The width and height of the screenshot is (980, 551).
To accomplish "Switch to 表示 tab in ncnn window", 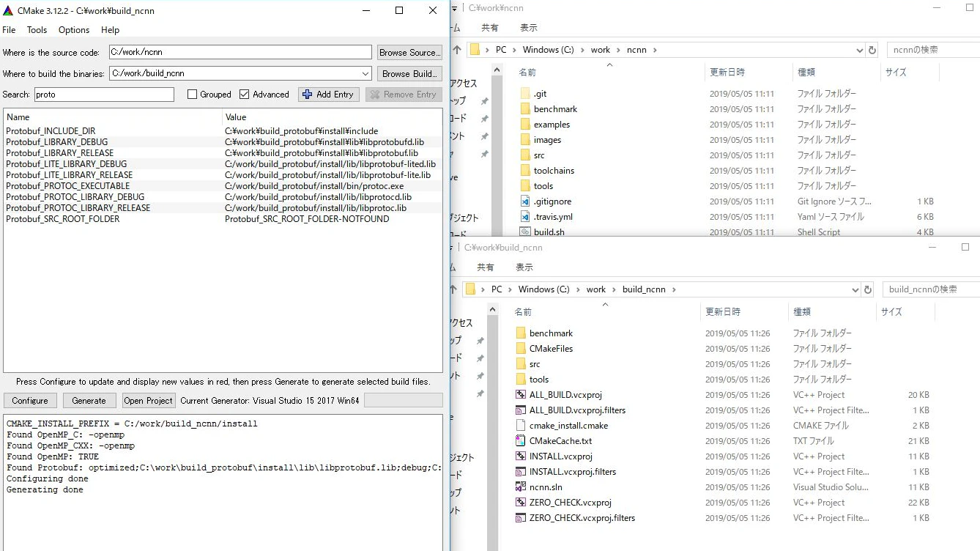I will [x=528, y=28].
